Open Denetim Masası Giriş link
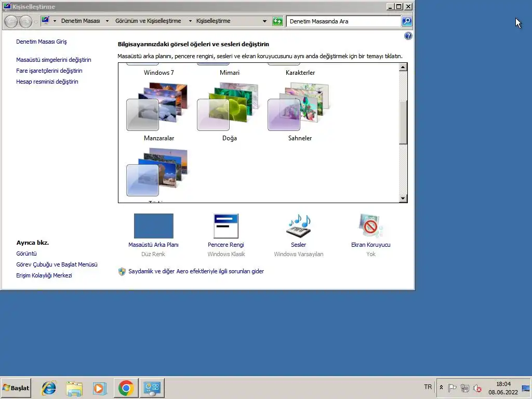The width and height of the screenshot is (532, 399). [42, 42]
